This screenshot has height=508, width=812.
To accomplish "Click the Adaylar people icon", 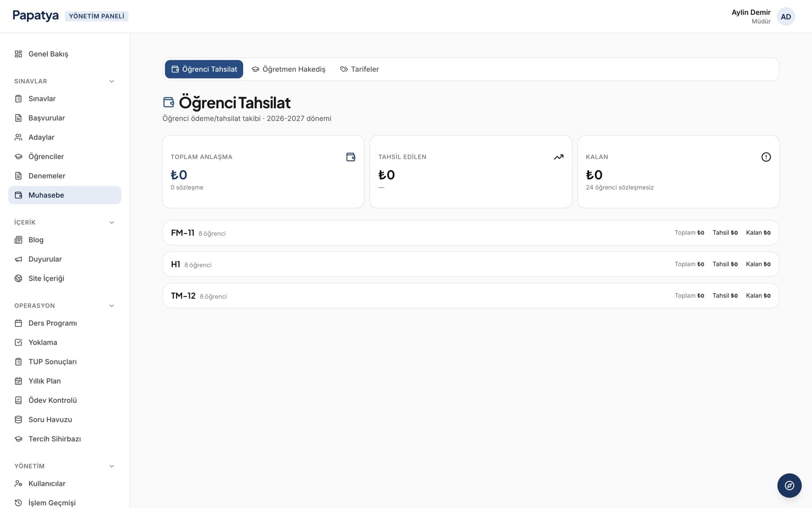I will tap(18, 137).
